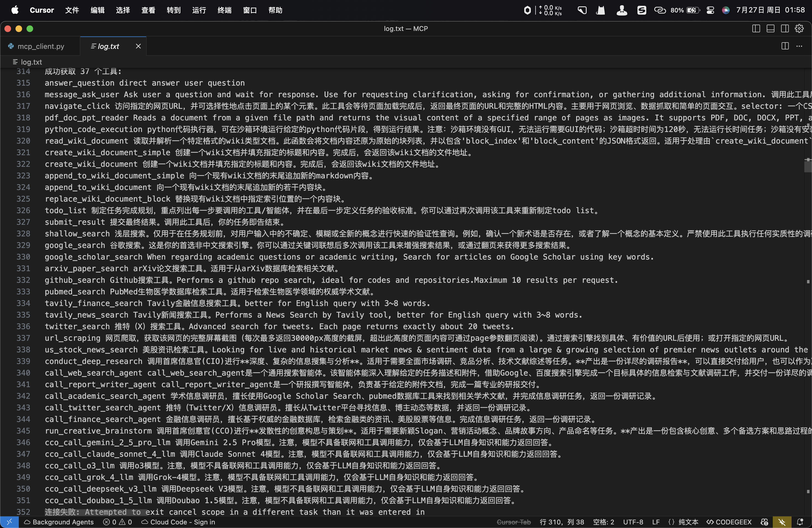Open the 终端 menu
This screenshot has height=528, width=812.
click(x=224, y=10)
